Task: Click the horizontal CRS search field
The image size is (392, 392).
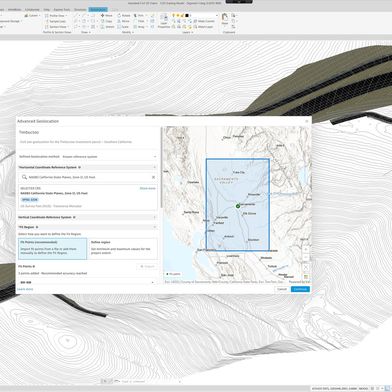Action: (88, 177)
